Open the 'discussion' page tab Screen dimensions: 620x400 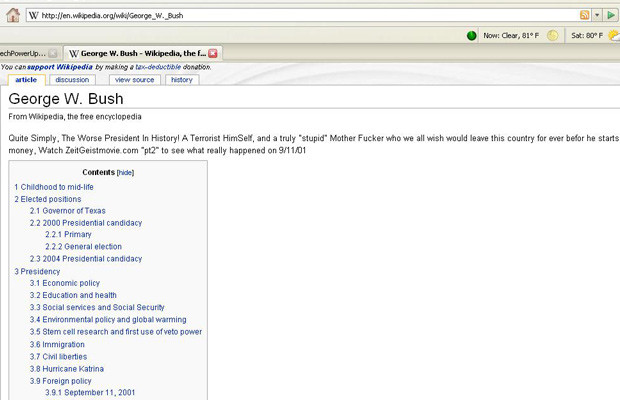(x=72, y=79)
